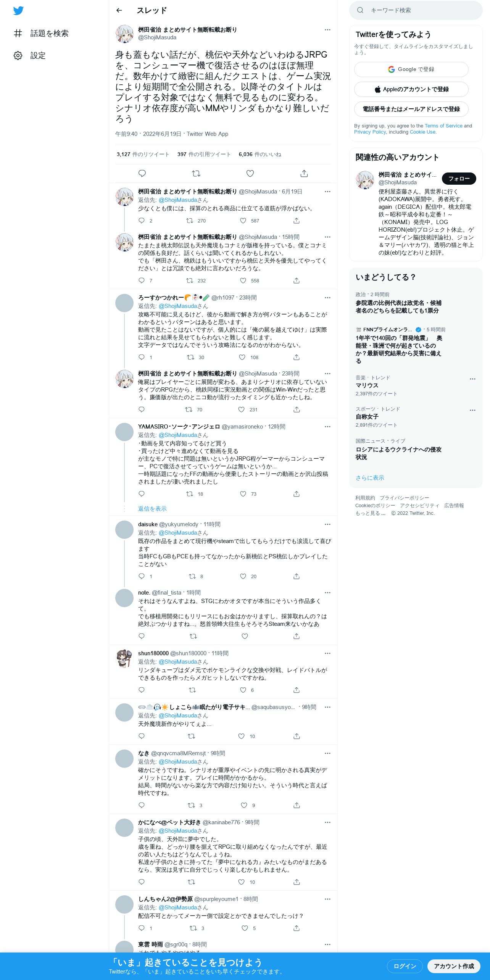Viewport: 490px width, 980px height.
Task: Click Google で登録 sign-up button
Action: (x=411, y=69)
